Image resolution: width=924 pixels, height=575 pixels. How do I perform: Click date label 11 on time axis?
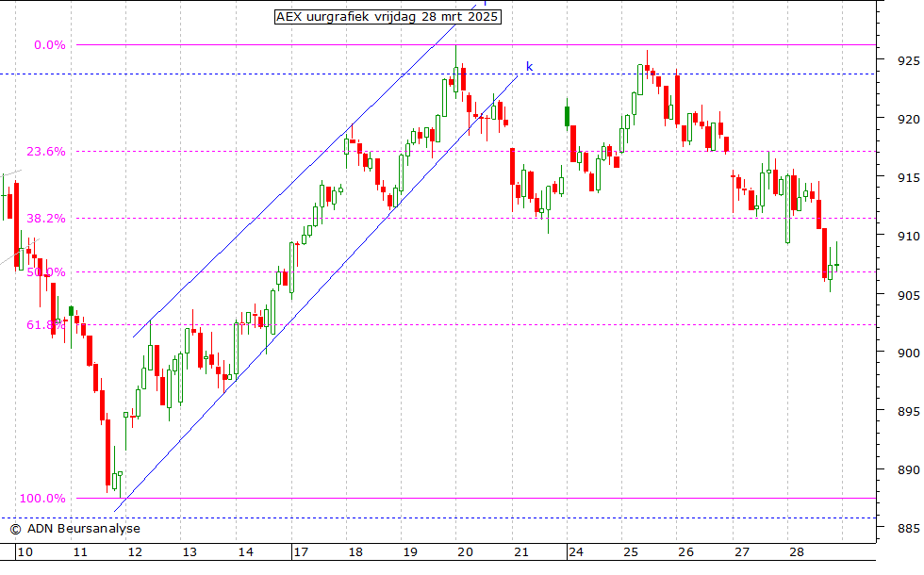coord(80,552)
